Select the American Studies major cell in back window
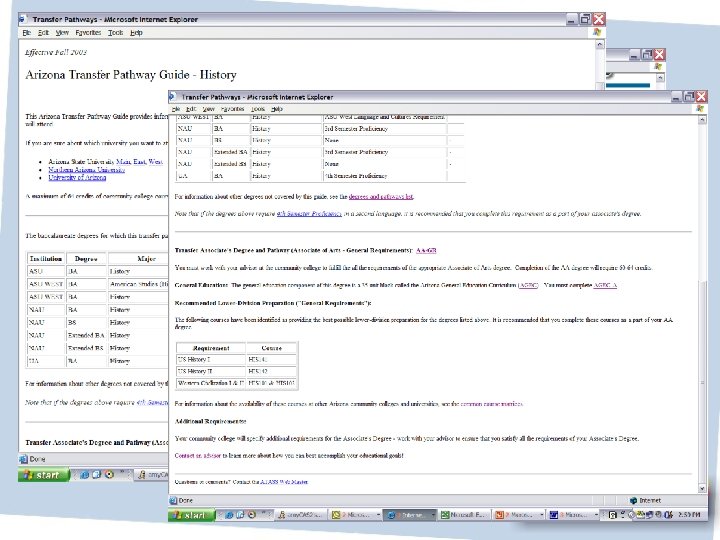Image resolution: width=720 pixels, height=540 pixels. click(x=139, y=284)
